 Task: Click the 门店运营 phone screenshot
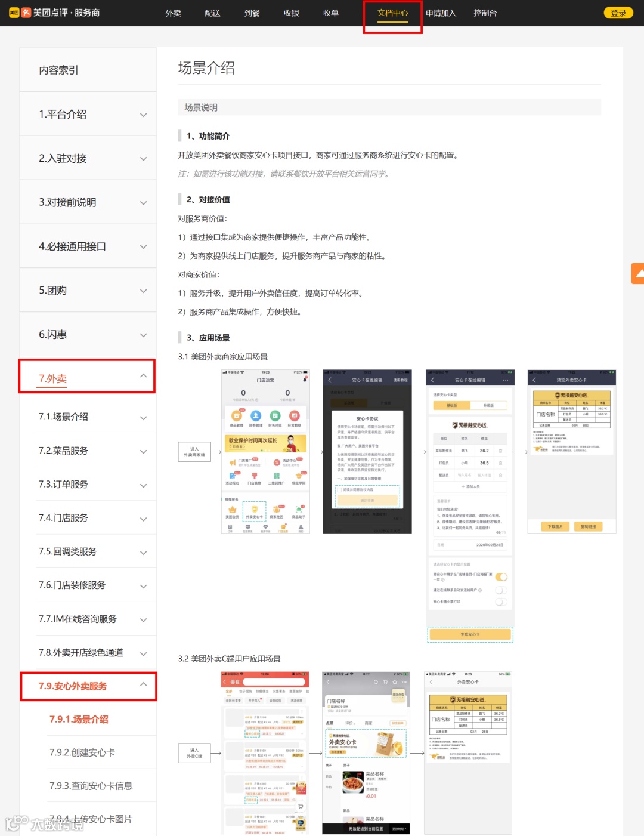pos(265,451)
